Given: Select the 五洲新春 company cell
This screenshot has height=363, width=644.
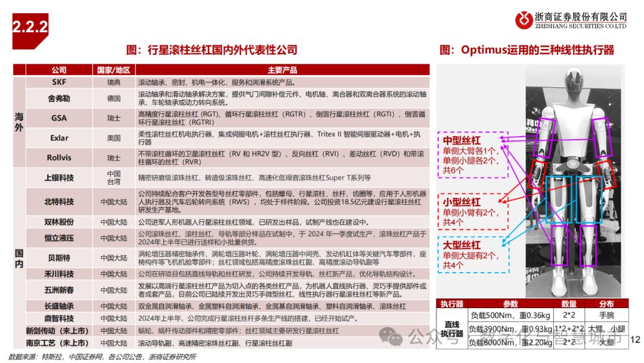Looking at the screenshot, I should (x=59, y=290).
